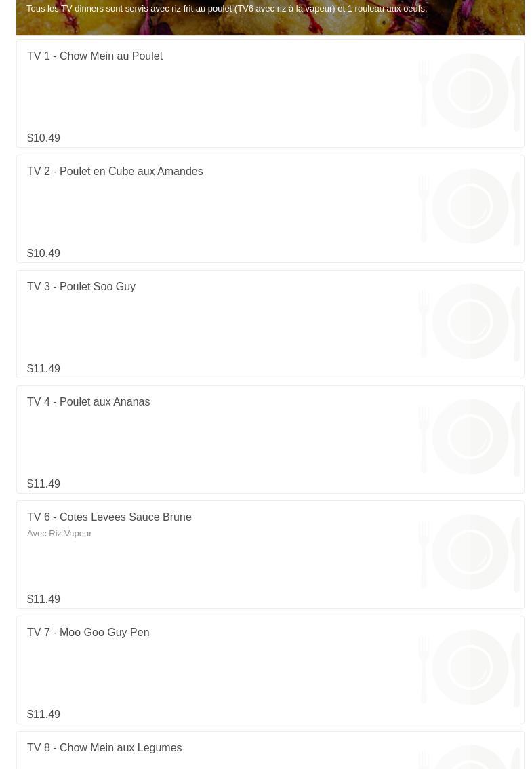Click the $10.49 price of Chow Mein au Poulet

pos(43,138)
